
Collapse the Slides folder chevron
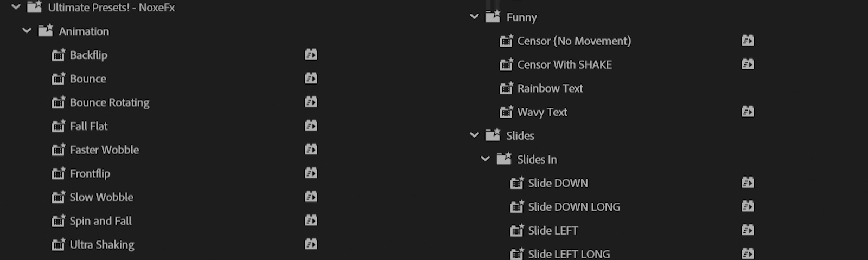[x=474, y=135]
